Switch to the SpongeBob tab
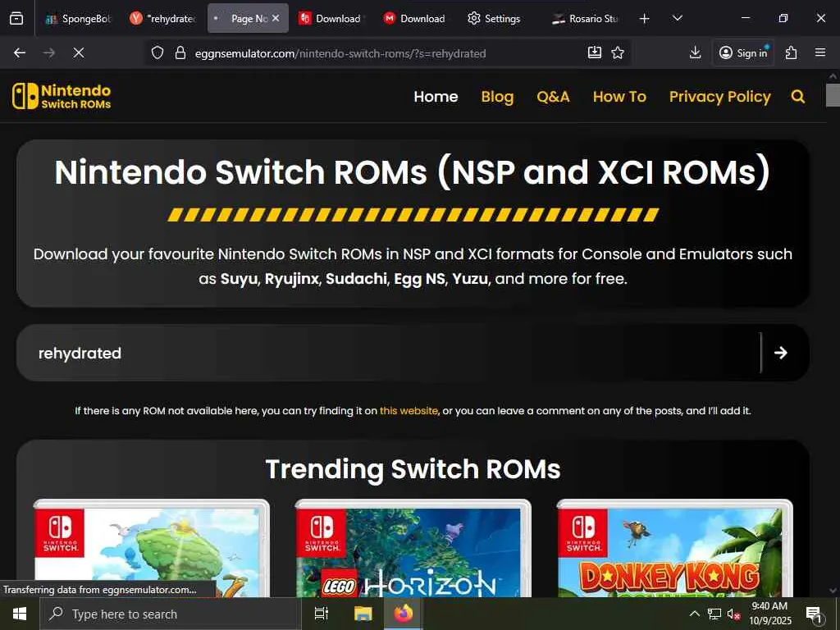The height and width of the screenshot is (630, 840). (x=79, y=18)
